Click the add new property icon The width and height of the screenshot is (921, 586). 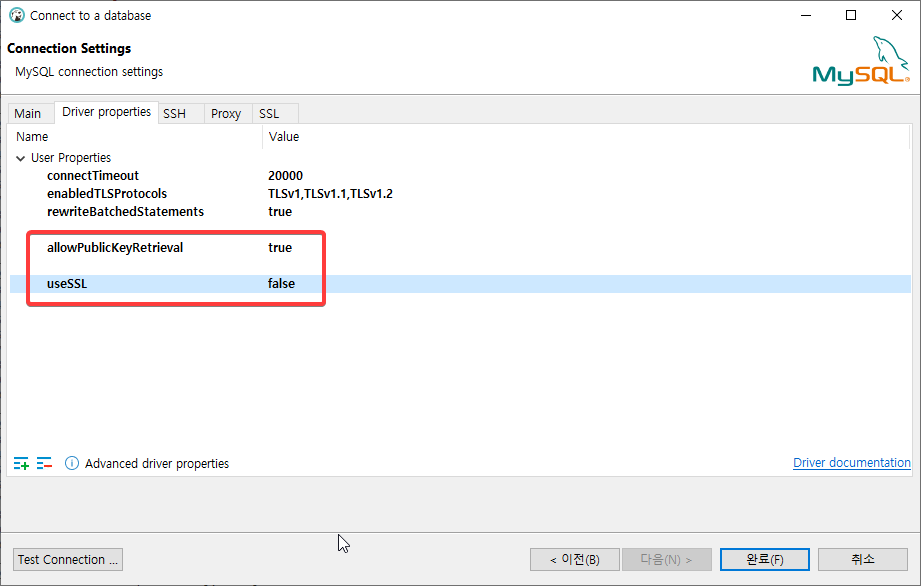pyautogui.click(x=20, y=462)
